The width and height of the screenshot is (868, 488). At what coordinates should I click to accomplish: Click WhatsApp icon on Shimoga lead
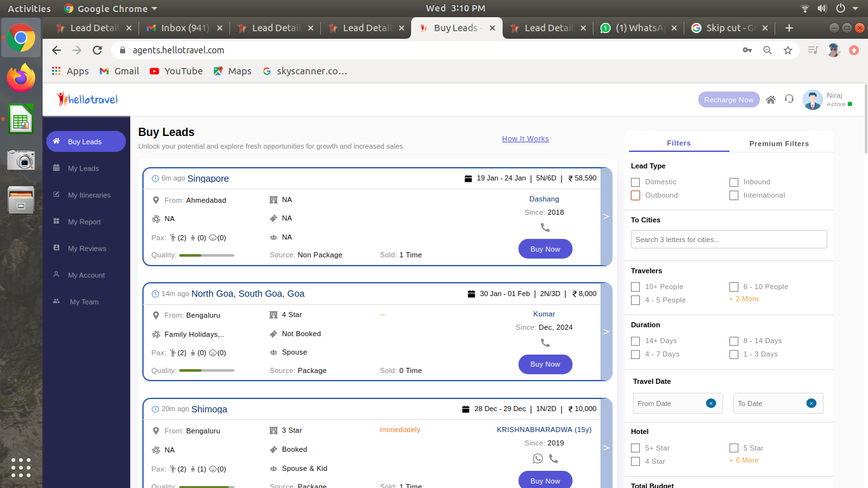click(538, 458)
